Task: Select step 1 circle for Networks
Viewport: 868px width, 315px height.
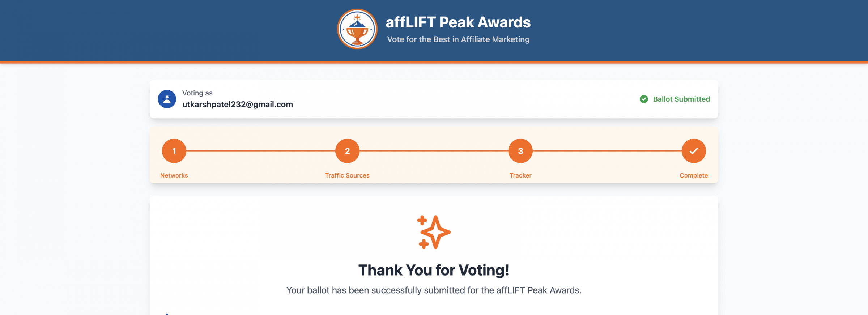Action: pyautogui.click(x=174, y=151)
